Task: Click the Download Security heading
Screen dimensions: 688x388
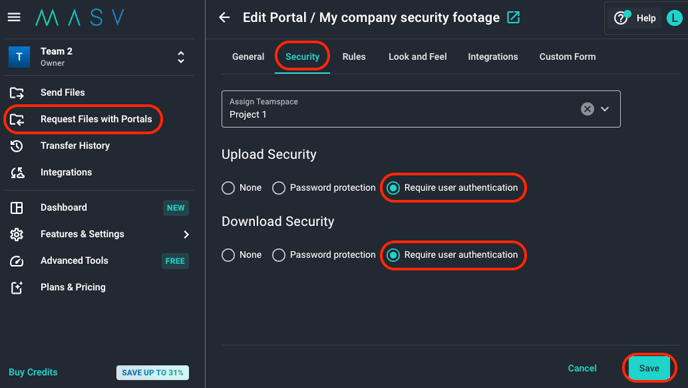Action: pyautogui.click(x=277, y=222)
